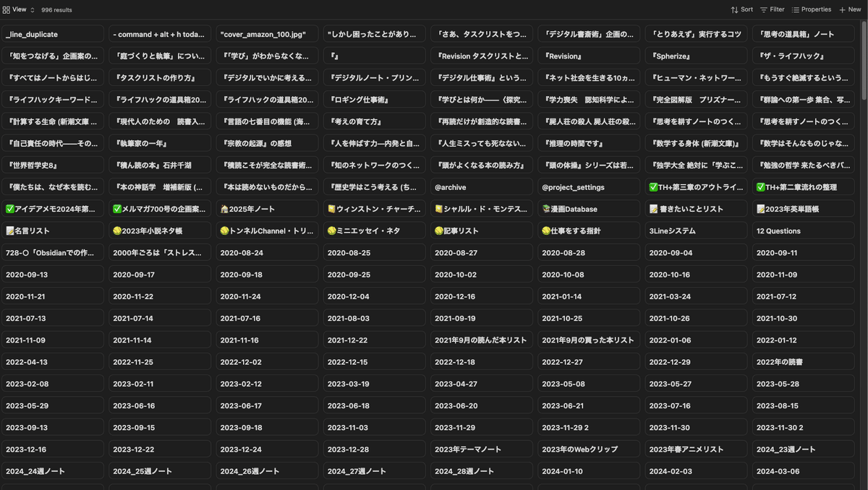The image size is (868, 490).
Task: Open the 記事リスト card
Action: coord(481,231)
